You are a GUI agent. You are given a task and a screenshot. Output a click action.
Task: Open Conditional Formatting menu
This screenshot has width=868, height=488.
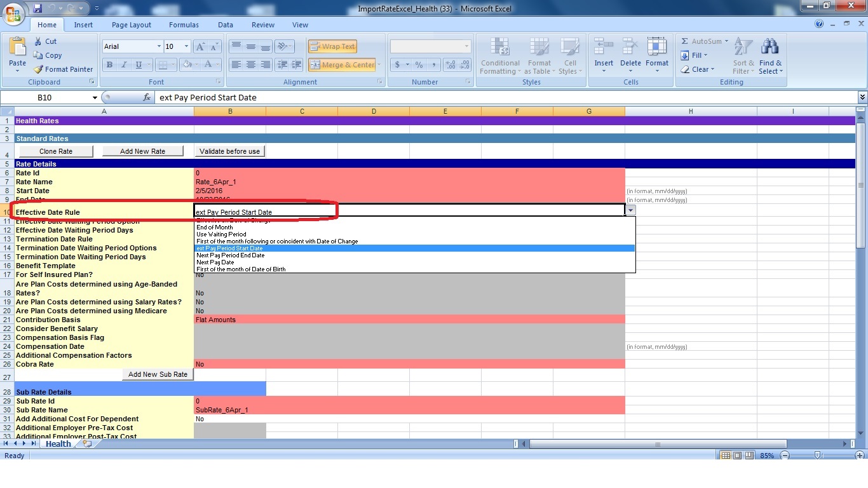(500, 56)
